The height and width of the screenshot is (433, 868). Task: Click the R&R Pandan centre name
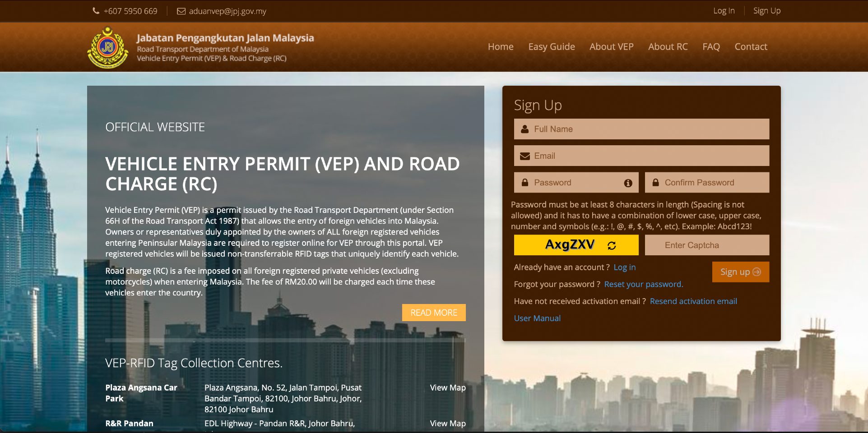point(129,424)
